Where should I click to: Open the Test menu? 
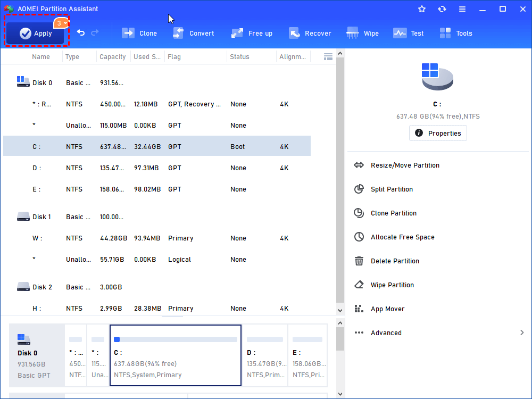click(408, 33)
